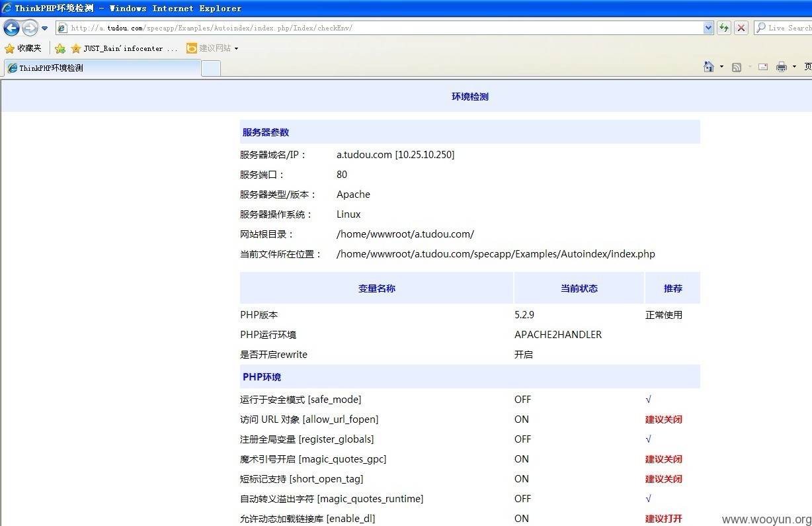The width and height of the screenshot is (812, 526).
Task: Click the 变量名称 column header
Action: (377, 288)
